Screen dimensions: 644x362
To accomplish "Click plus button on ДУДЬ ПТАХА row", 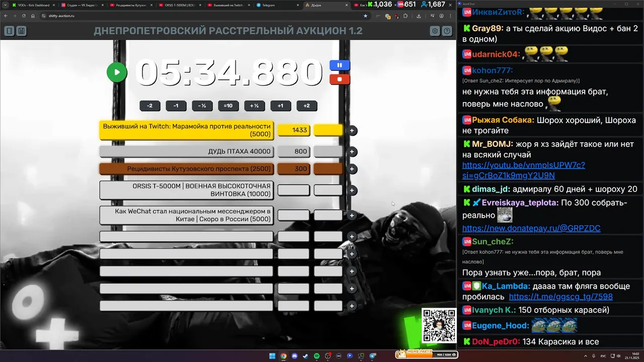I will [x=352, y=152].
